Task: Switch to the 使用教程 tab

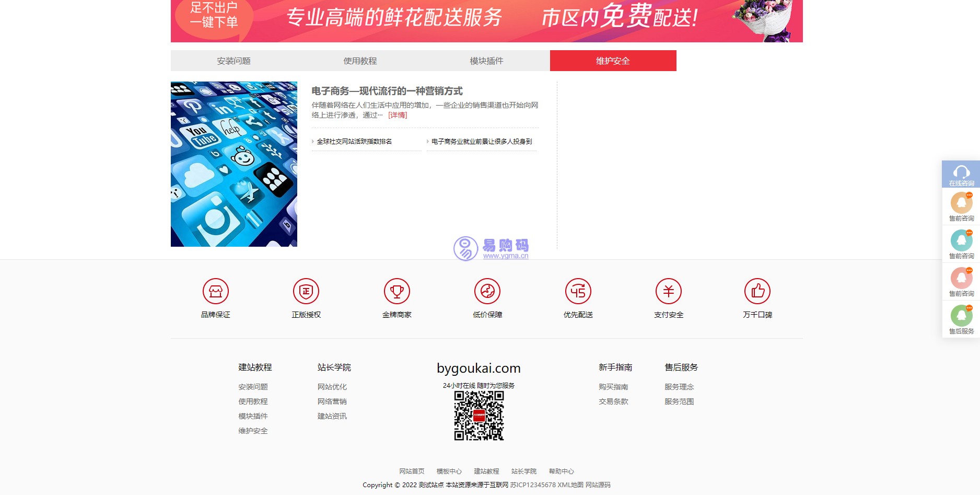Action: [x=360, y=61]
